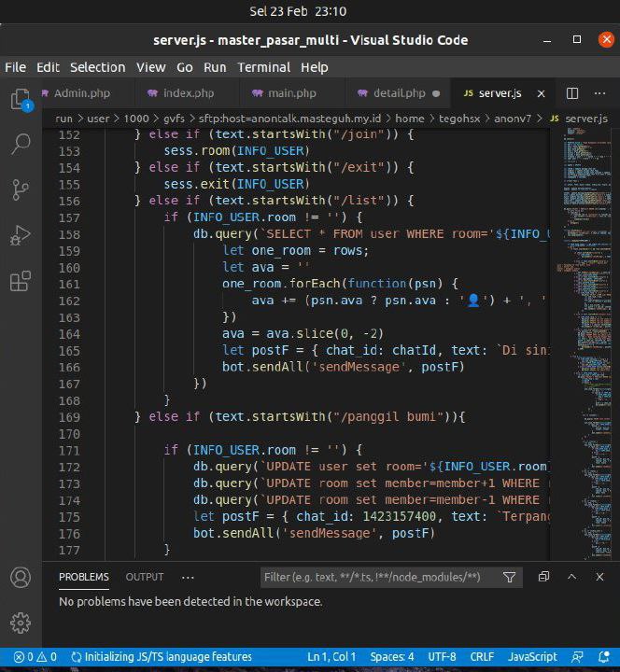Click Initializing JS/TS language features status
The image size is (620, 672).
coord(162,656)
